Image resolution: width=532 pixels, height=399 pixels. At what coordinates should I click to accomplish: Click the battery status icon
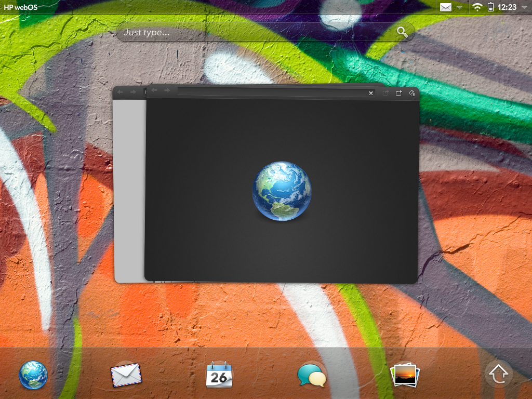490,7
